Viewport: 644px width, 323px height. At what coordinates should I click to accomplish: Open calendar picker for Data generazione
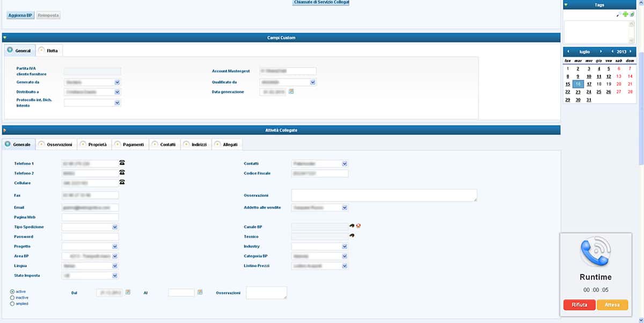pos(291,92)
